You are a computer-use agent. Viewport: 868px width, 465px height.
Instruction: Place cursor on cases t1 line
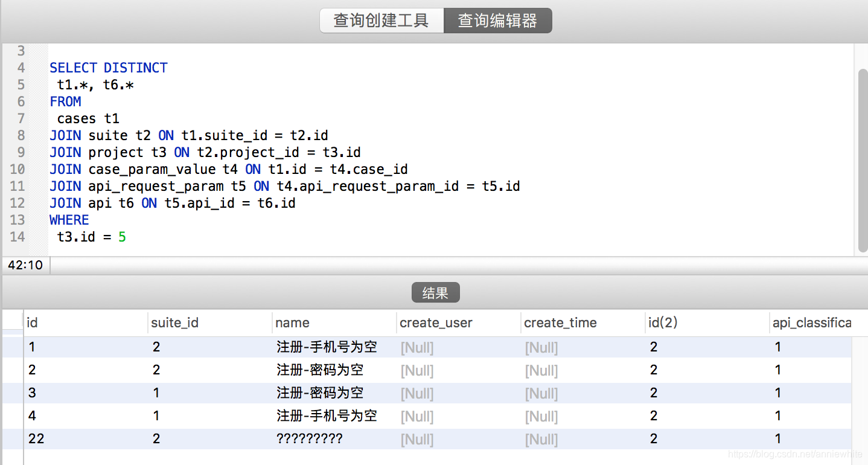point(88,118)
